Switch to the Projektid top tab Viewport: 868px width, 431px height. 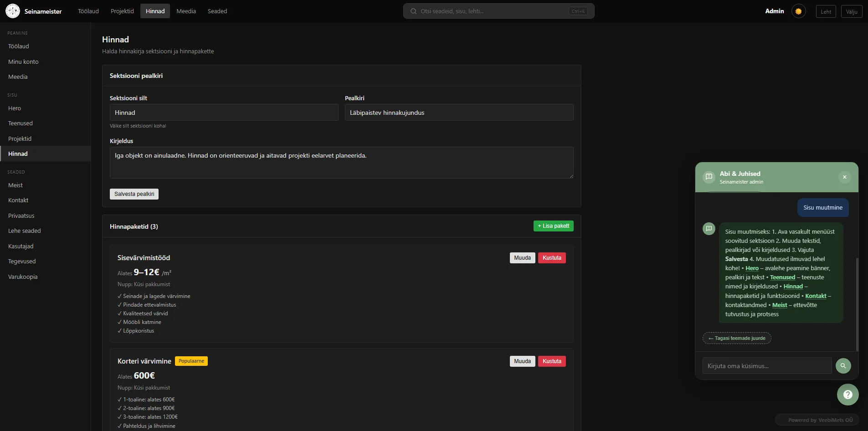[122, 11]
